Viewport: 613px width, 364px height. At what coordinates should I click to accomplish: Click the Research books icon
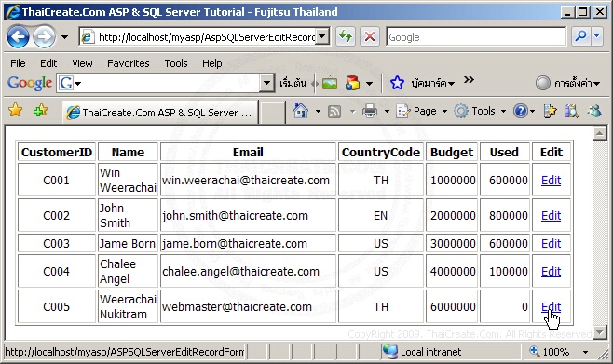pyautogui.click(x=571, y=112)
